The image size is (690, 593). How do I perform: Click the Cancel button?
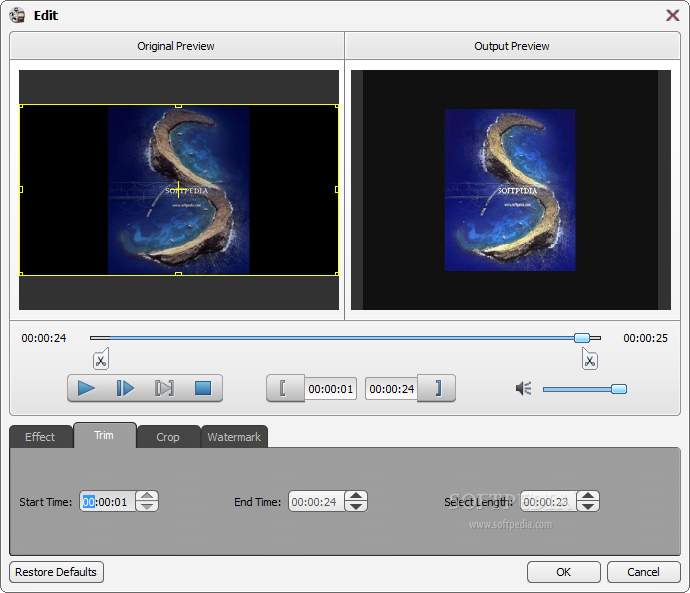click(x=643, y=572)
